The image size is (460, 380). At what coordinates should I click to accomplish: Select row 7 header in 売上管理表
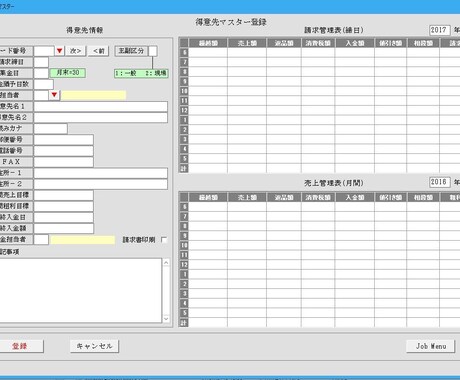click(184, 216)
